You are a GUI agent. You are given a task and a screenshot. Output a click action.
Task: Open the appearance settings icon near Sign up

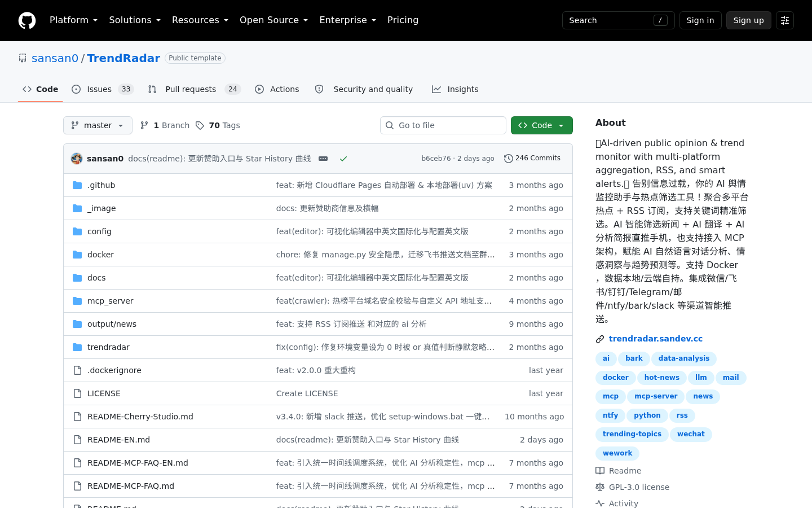point(785,20)
